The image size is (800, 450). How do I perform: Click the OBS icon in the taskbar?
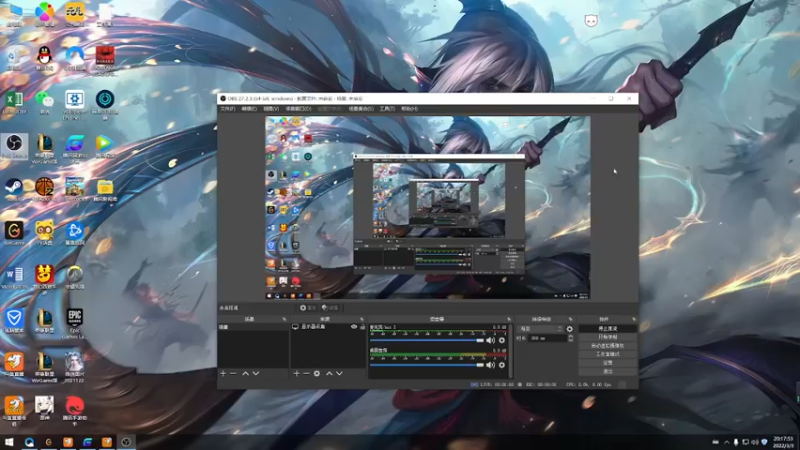[126, 442]
